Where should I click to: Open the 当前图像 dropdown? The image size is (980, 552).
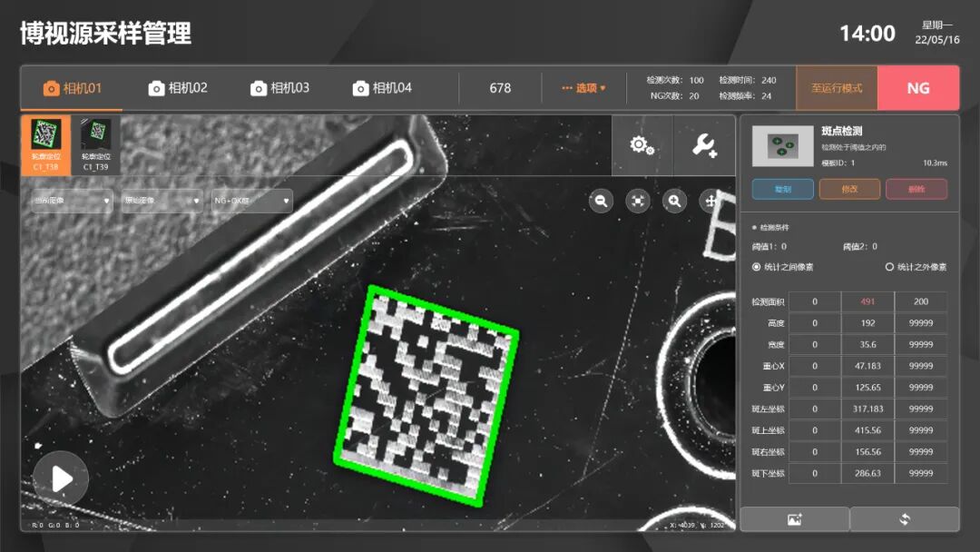(x=72, y=201)
